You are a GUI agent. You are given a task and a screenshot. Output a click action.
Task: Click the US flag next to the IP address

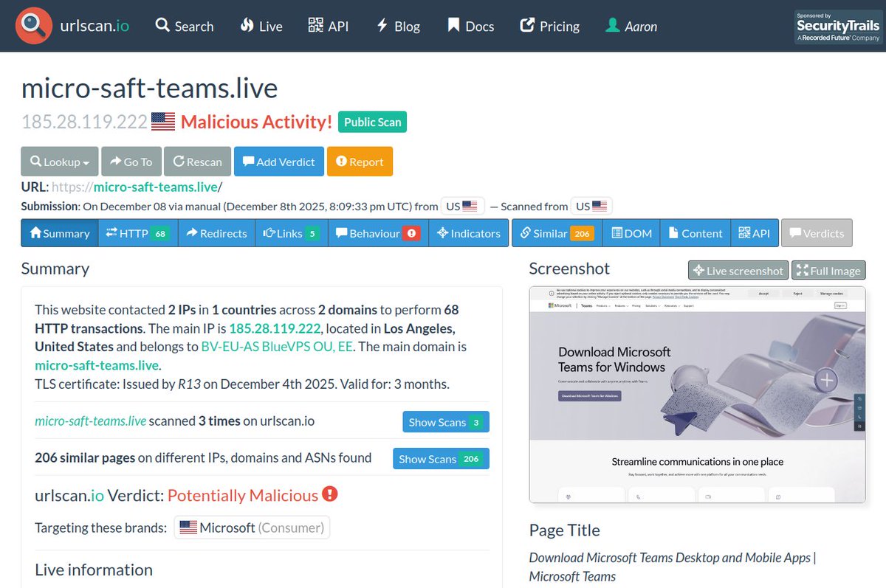(x=163, y=122)
